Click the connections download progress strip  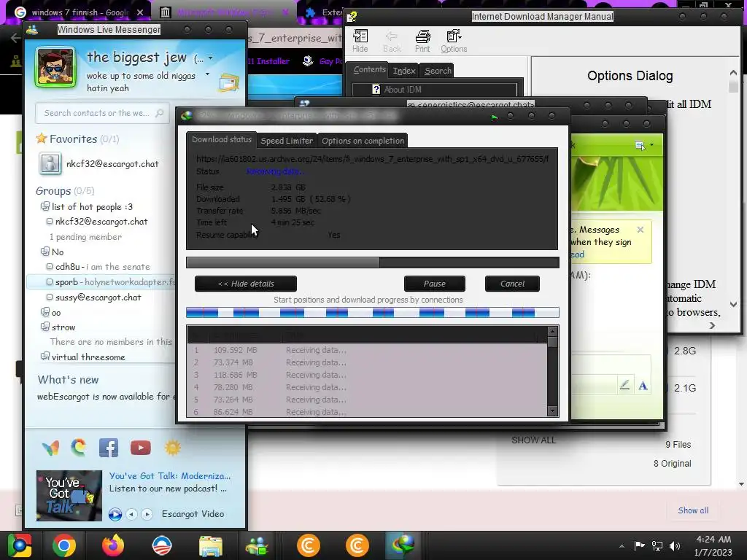pos(373,312)
